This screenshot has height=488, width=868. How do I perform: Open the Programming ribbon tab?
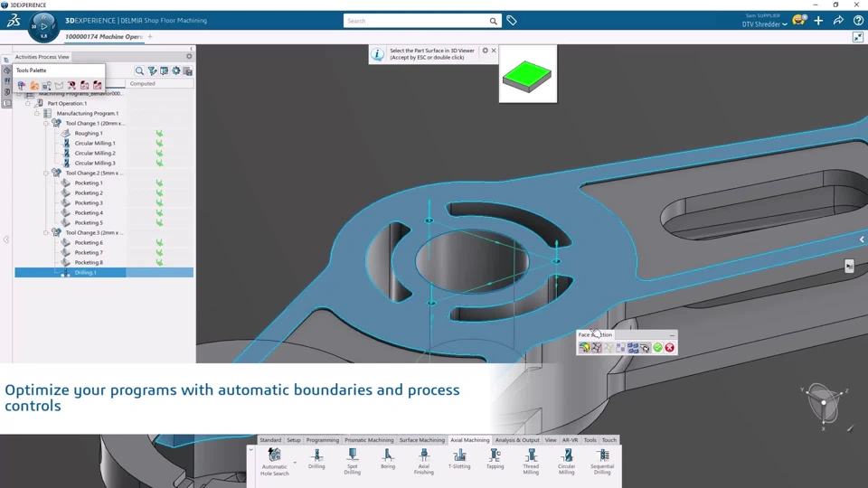(322, 440)
